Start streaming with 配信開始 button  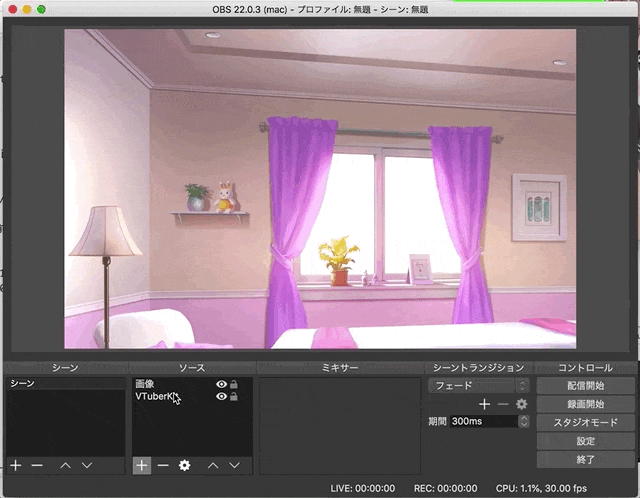(586, 386)
